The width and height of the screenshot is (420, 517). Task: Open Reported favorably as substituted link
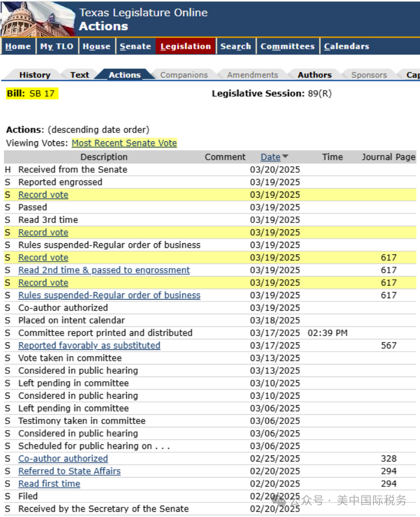[x=89, y=346]
